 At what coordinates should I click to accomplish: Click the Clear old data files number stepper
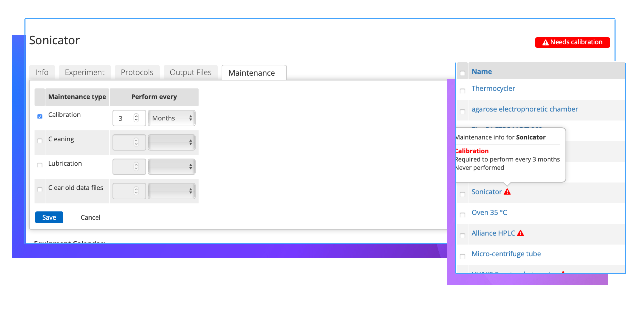[x=136, y=191]
